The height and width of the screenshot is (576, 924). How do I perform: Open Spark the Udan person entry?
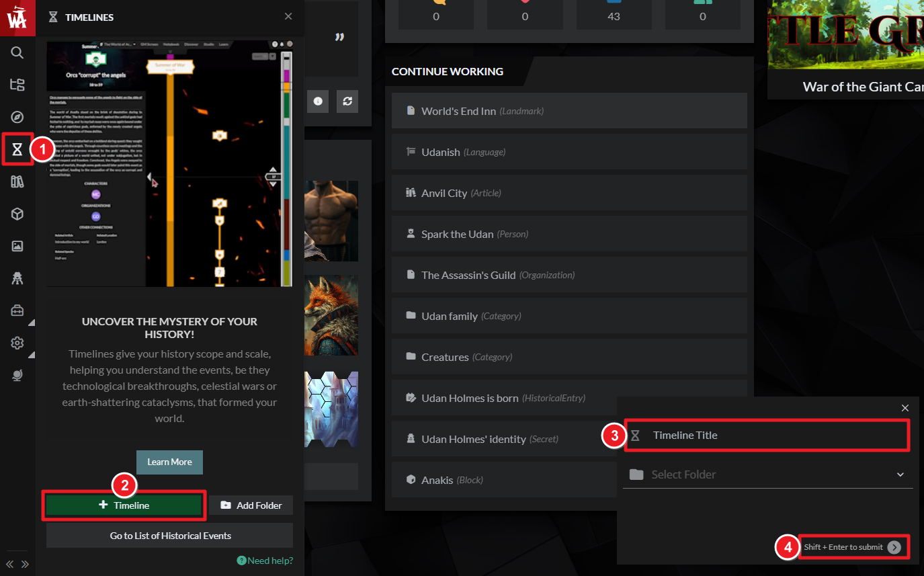point(569,234)
